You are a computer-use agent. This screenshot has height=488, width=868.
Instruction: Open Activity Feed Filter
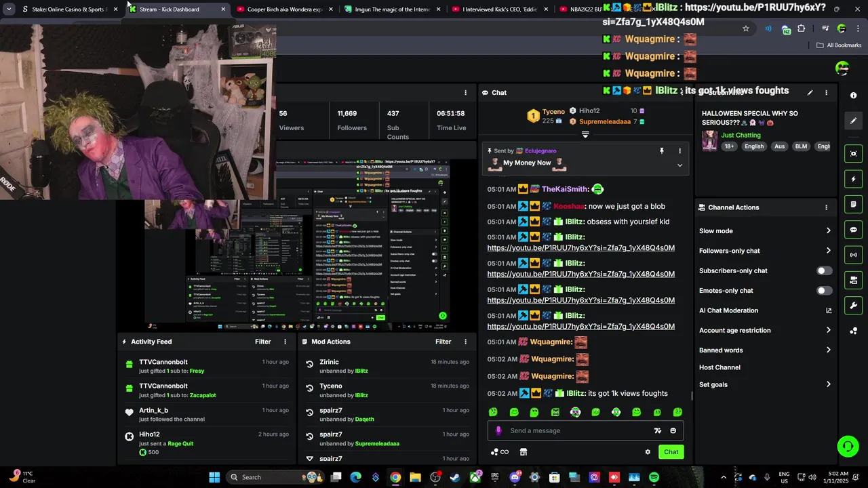point(262,342)
